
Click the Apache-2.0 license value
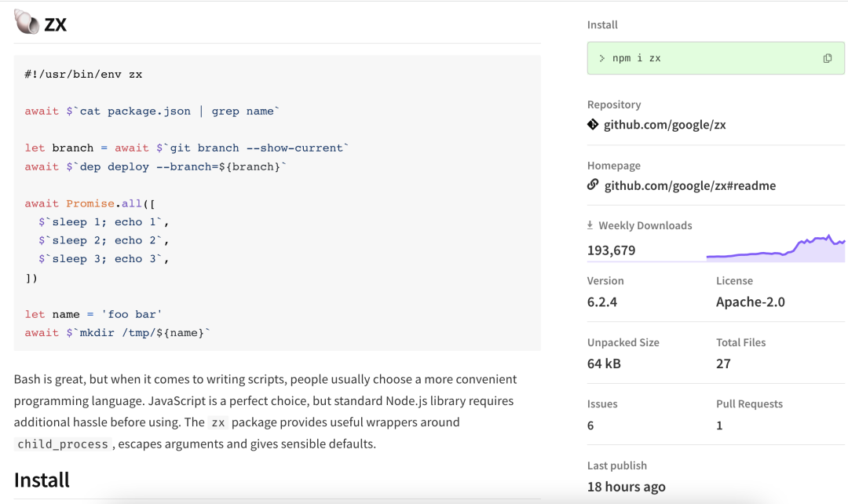pyautogui.click(x=750, y=302)
